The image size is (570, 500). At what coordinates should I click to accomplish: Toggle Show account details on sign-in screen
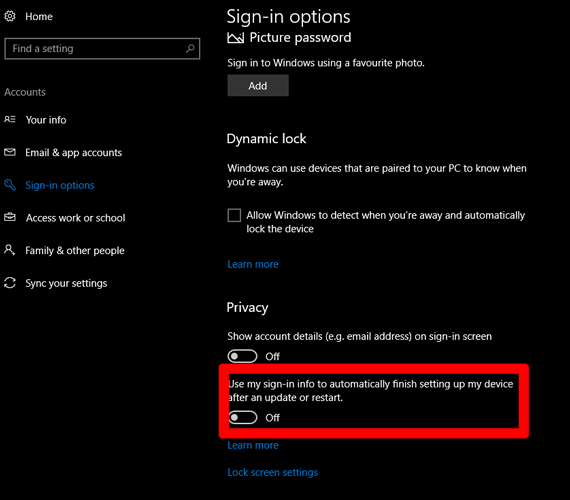tap(242, 356)
